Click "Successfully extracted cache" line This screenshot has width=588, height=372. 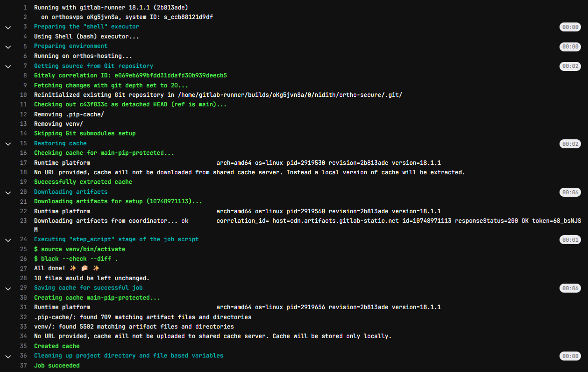83,181
